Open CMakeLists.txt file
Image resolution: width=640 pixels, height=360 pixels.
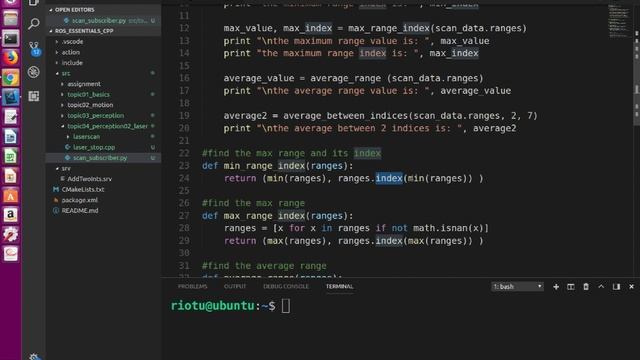(x=82, y=189)
